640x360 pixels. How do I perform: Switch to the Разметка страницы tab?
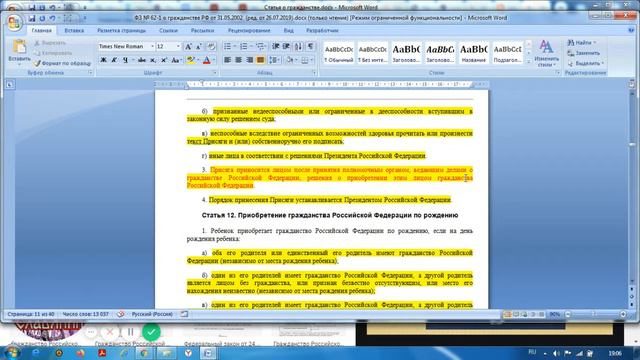[x=121, y=30]
